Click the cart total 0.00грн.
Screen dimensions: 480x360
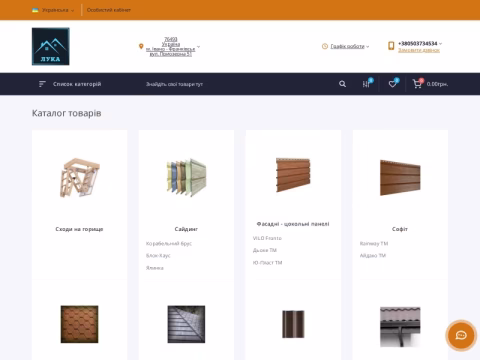437,84
